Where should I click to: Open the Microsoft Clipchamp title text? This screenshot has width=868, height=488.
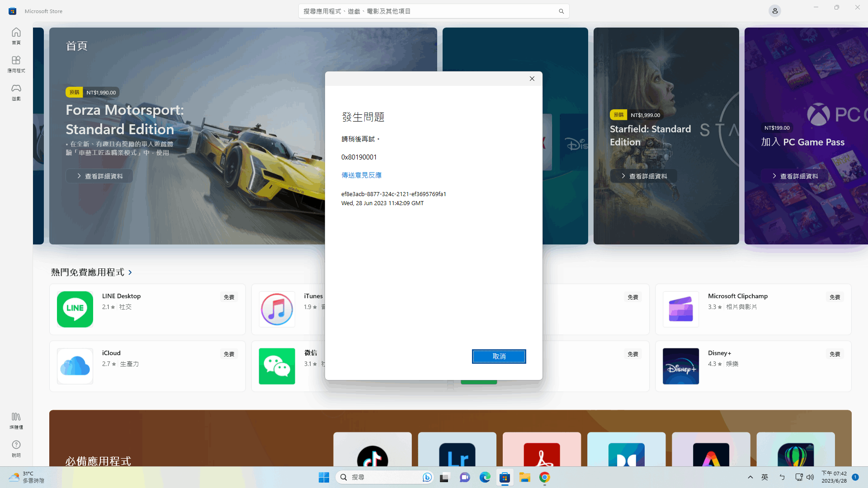[738, 296]
